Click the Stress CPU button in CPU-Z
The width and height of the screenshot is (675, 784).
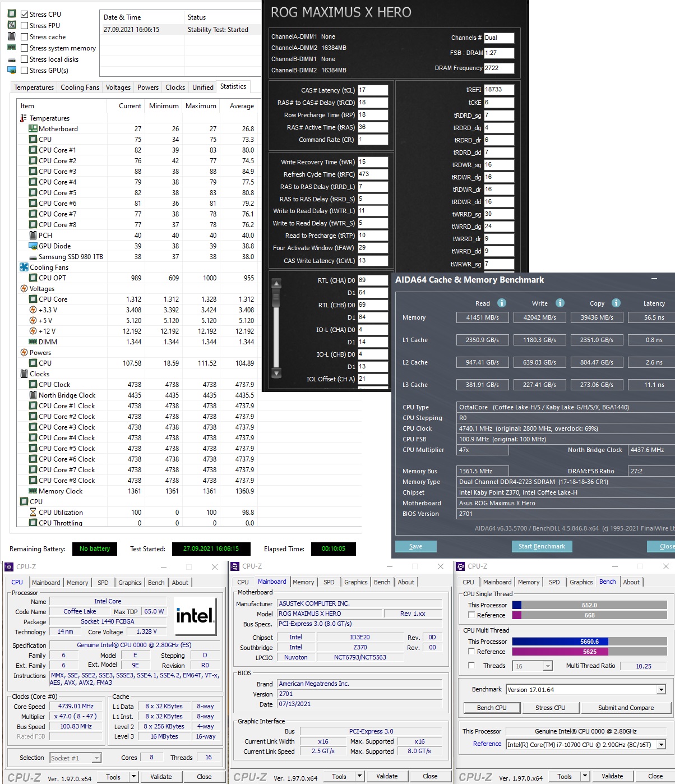pos(550,708)
